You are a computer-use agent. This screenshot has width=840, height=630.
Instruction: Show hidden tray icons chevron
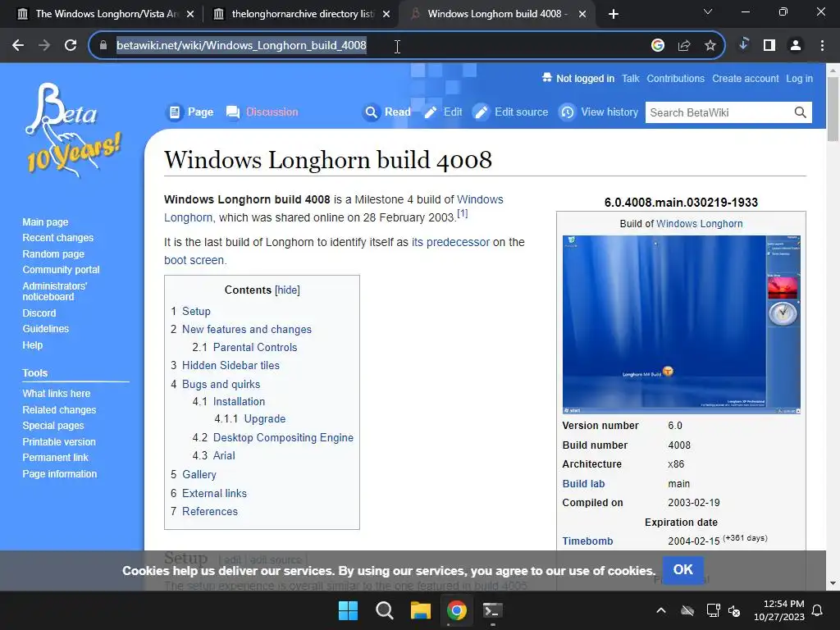[x=661, y=610]
